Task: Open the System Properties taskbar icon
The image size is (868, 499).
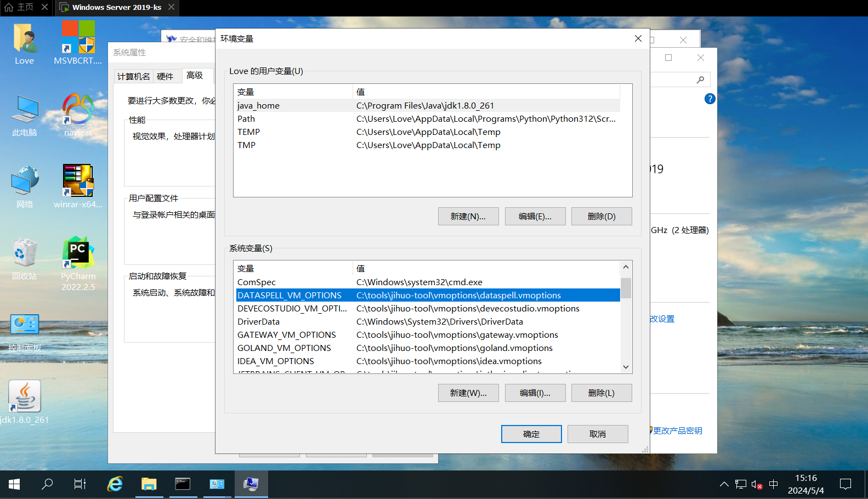Action: point(251,484)
